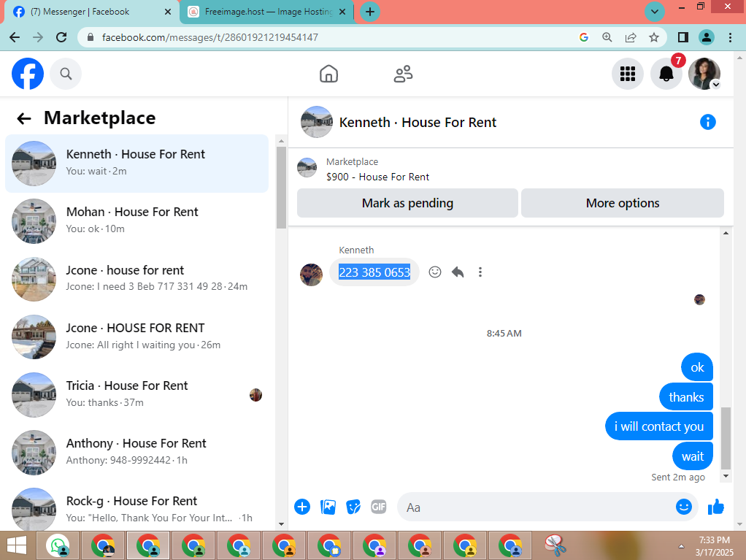This screenshot has height=560, width=746.
Task: Open the notifications bell
Action: [x=666, y=74]
